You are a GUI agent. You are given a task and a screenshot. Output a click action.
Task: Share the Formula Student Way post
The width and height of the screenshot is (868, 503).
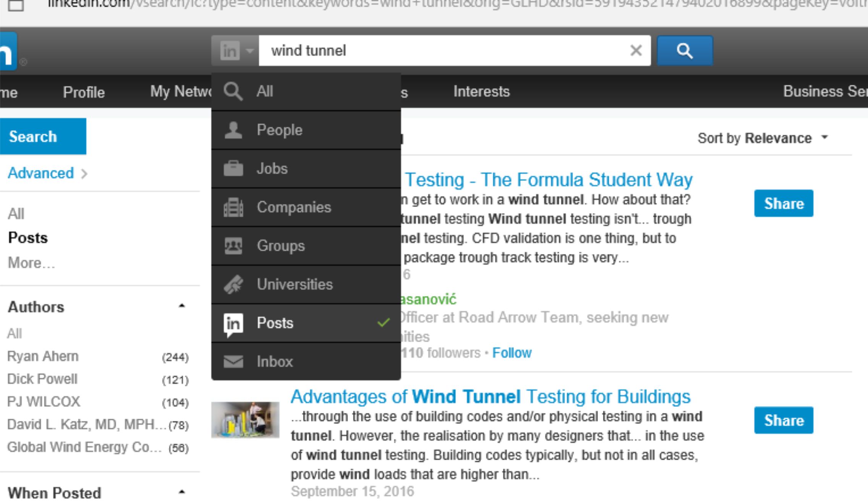[784, 203]
